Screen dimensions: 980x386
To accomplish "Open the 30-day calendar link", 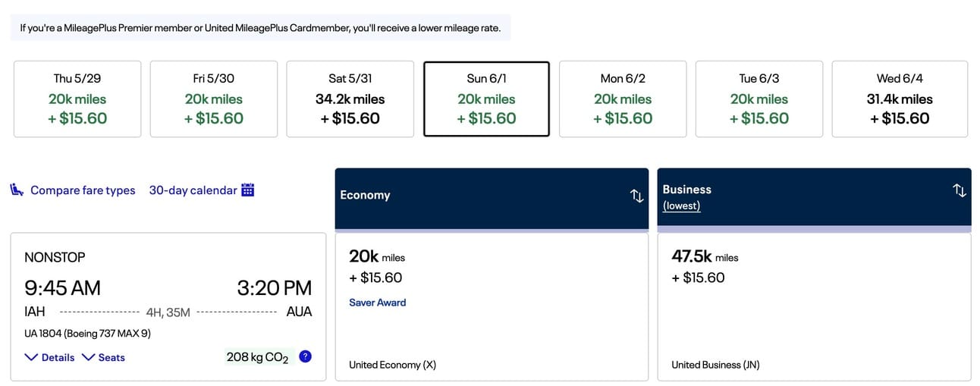I will tap(193, 190).
